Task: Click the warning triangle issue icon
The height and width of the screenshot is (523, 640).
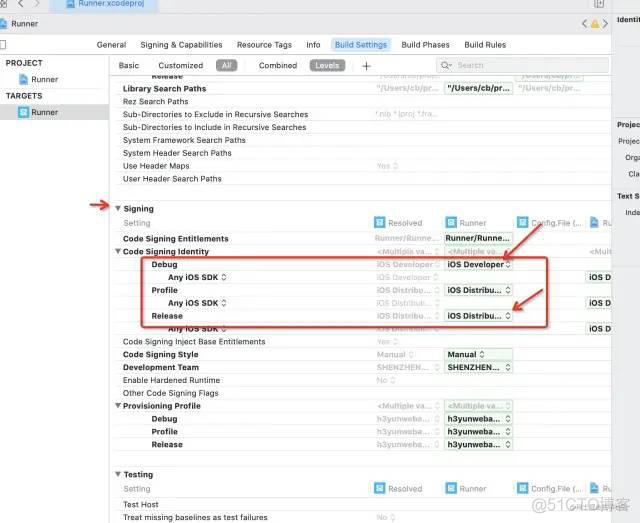Action: [595, 24]
